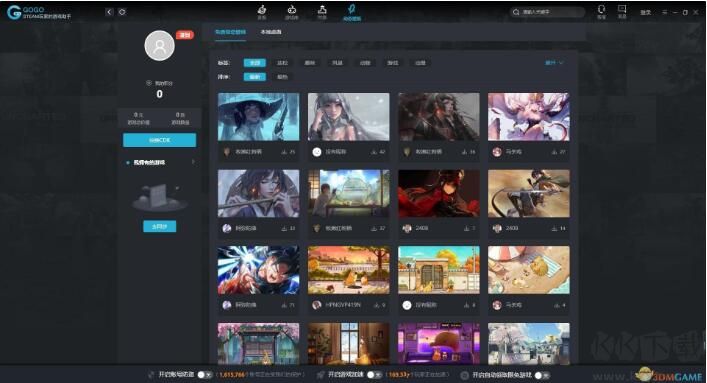Toggle the account protection switch in status bar
The width and height of the screenshot is (707, 383).
pos(205,374)
